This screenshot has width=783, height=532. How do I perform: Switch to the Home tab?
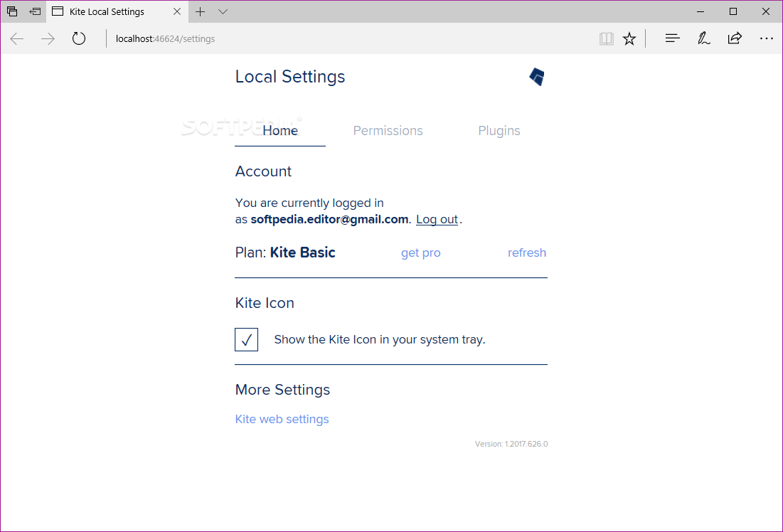tap(280, 130)
